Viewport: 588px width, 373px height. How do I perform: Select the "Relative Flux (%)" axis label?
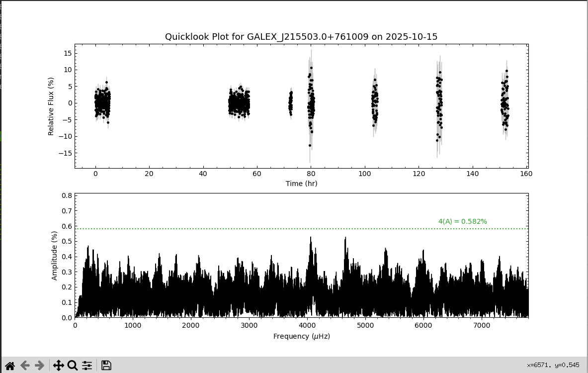[51, 106]
